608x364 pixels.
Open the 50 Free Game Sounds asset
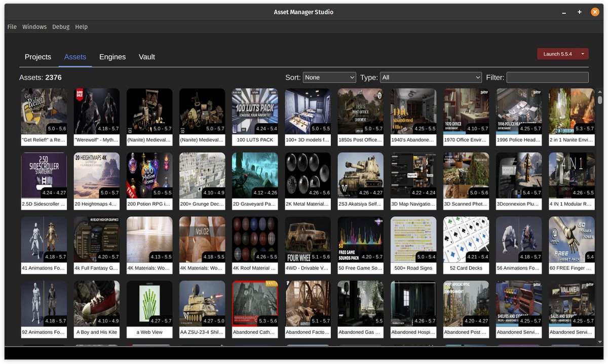360,246
